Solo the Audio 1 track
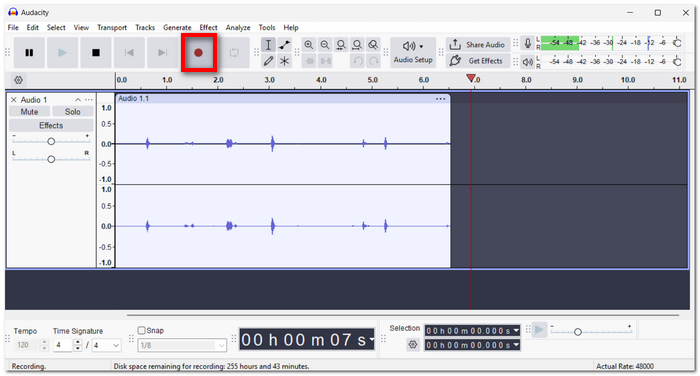The width and height of the screenshot is (700, 376). pyautogui.click(x=72, y=112)
